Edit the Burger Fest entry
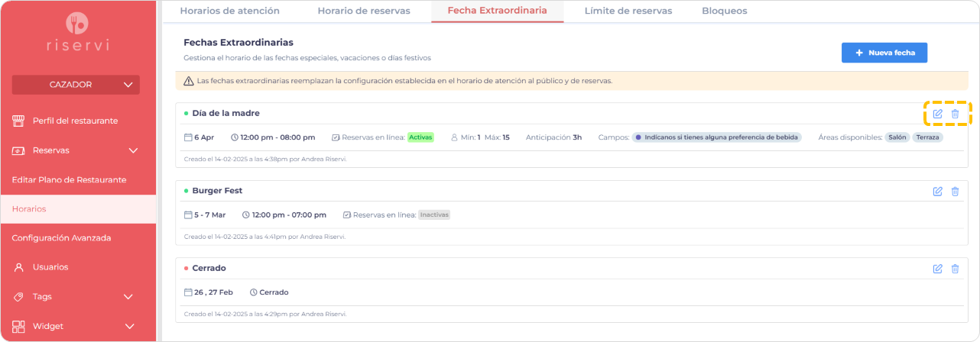 (938, 191)
